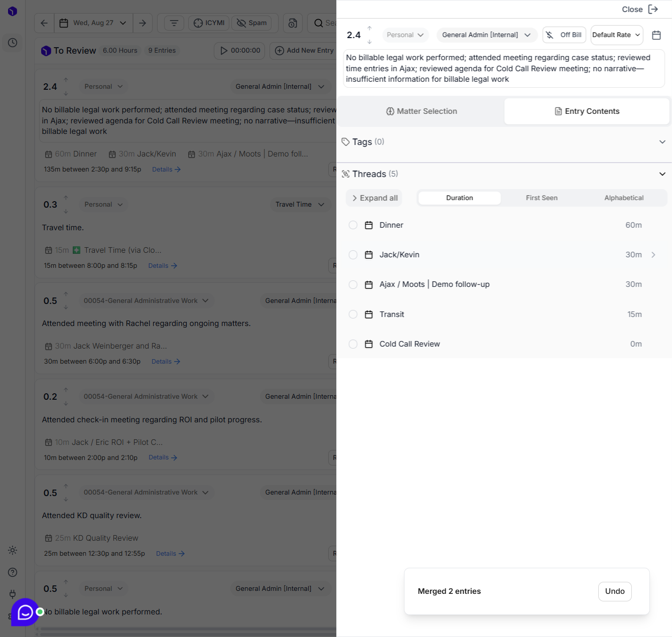
Task: Toggle the ICYMI filter
Action: coord(209,23)
